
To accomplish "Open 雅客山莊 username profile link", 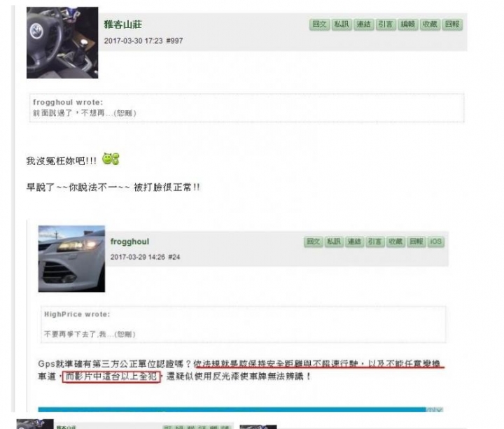I will [122, 24].
